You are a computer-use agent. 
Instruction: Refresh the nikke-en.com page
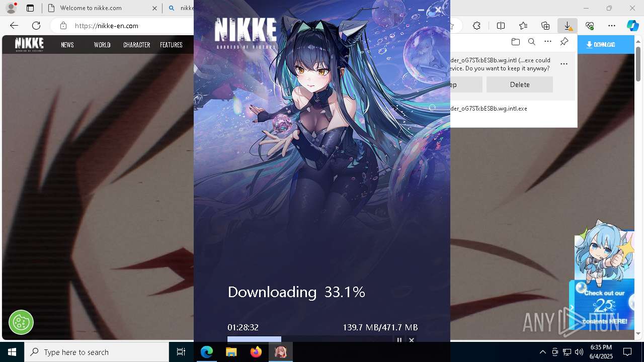pyautogui.click(x=36, y=26)
